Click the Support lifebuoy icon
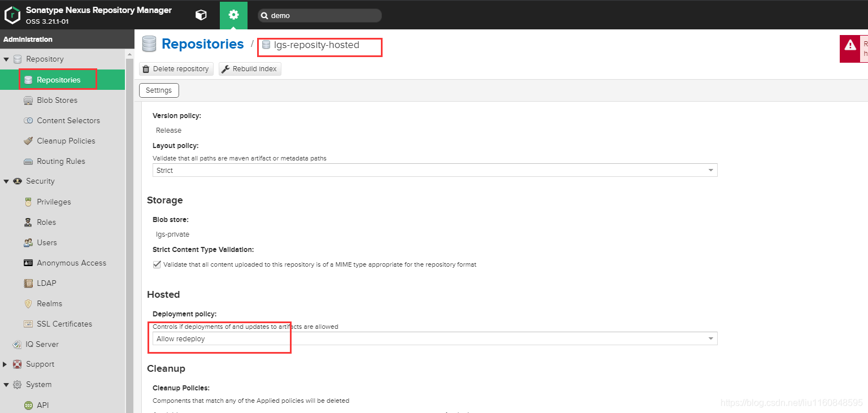Viewport: 868px width, 413px height. point(18,364)
